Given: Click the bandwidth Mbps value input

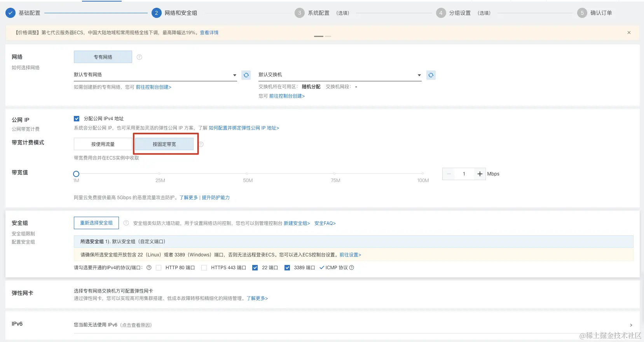Looking at the screenshot, I should tap(464, 174).
